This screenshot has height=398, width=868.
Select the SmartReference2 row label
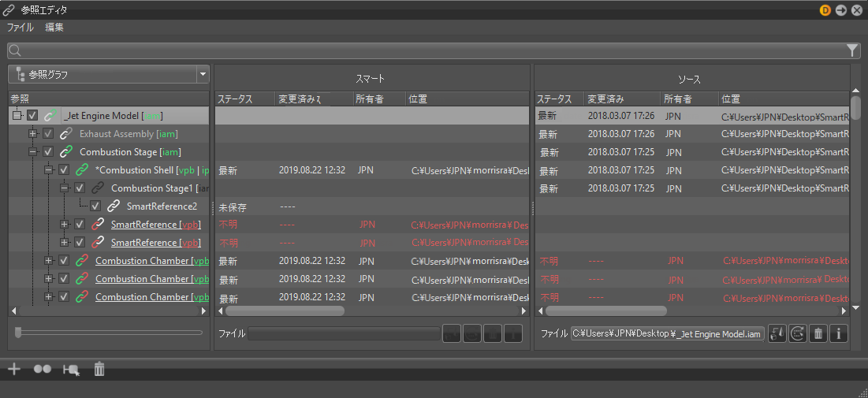point(162,206)
